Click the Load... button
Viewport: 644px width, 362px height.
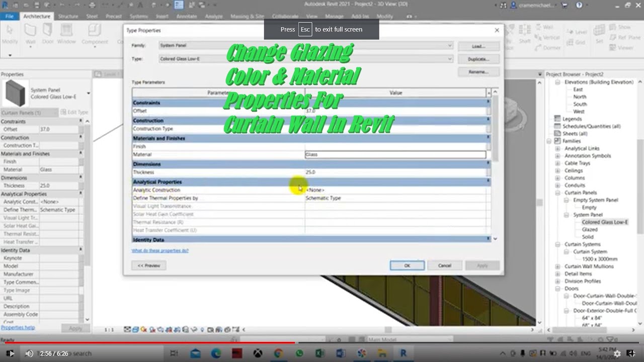[x=478, y=46]
